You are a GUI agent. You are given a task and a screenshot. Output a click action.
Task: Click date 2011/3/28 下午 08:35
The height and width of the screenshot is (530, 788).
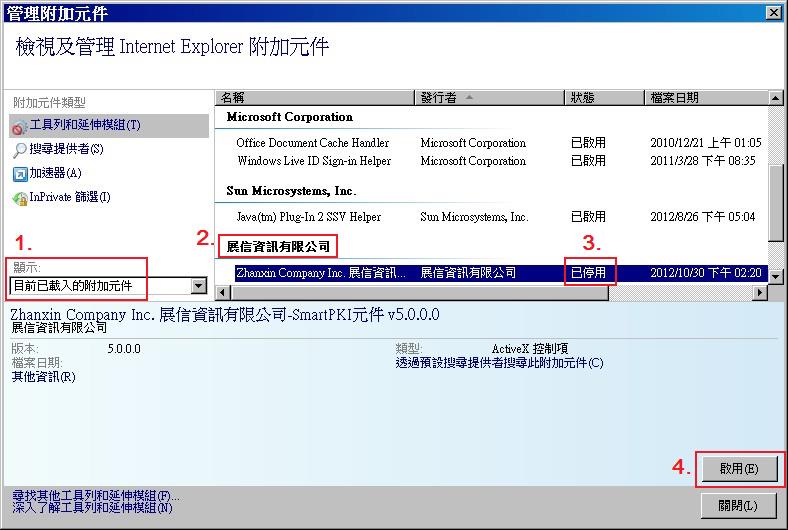703,161
